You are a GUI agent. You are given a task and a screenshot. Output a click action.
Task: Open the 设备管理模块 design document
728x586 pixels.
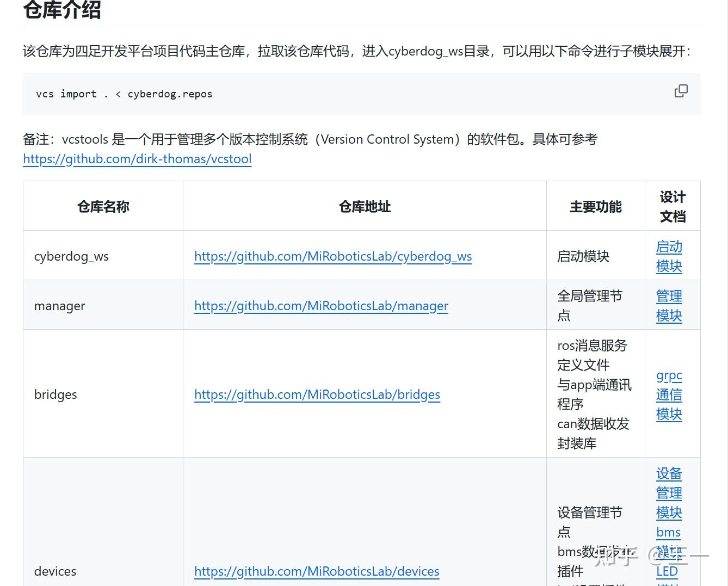[x=669, y=493]
